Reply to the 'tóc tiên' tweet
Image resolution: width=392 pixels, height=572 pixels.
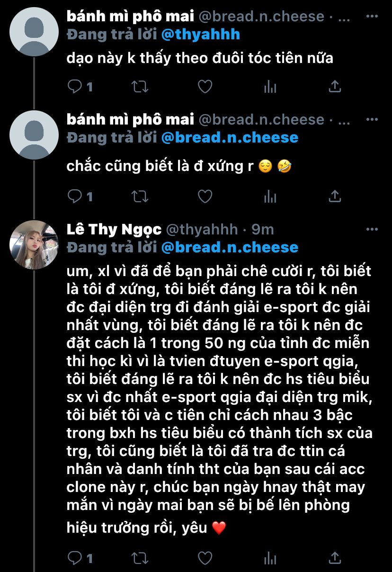(75, 87)
